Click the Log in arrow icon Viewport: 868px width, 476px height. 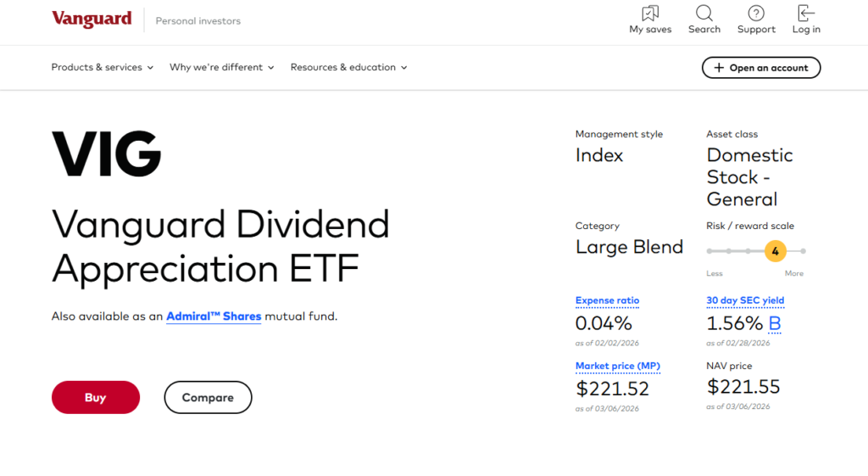[805, 14]
